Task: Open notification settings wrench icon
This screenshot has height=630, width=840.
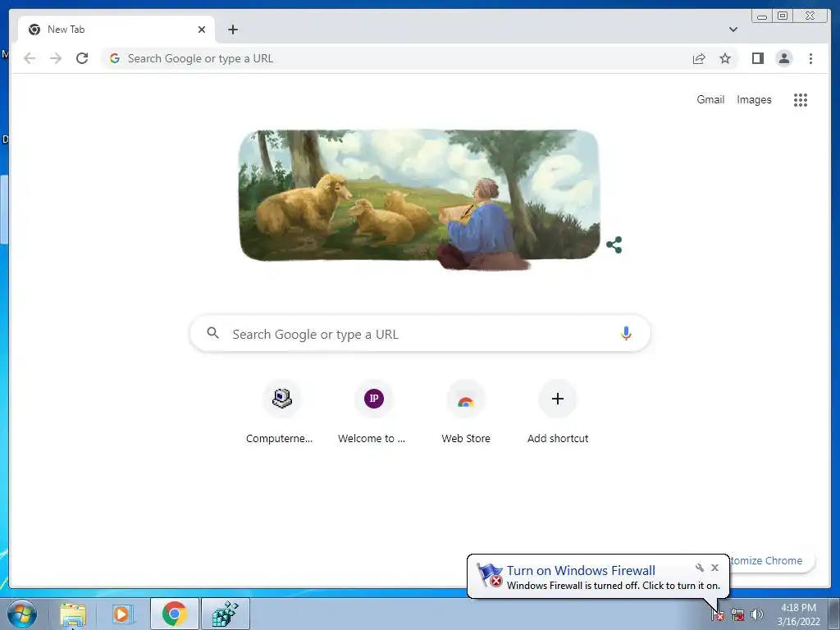Action: [699, 568]
